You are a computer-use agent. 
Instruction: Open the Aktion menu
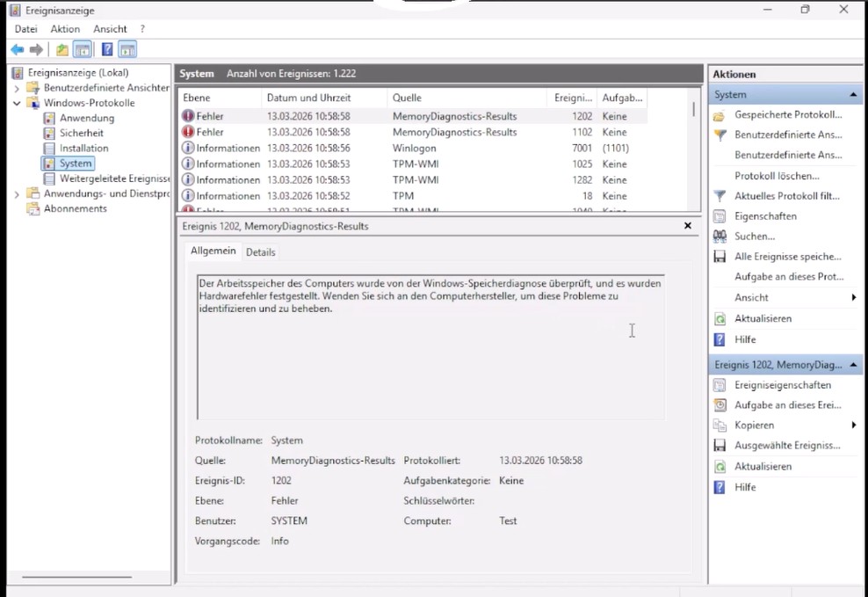click(65, 29)
